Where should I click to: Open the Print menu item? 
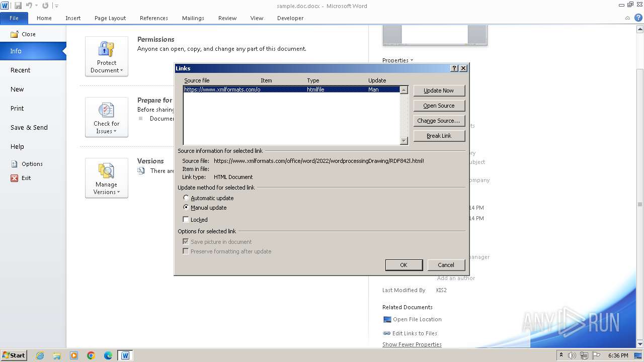pyautogui.click(x=18, y=109)
